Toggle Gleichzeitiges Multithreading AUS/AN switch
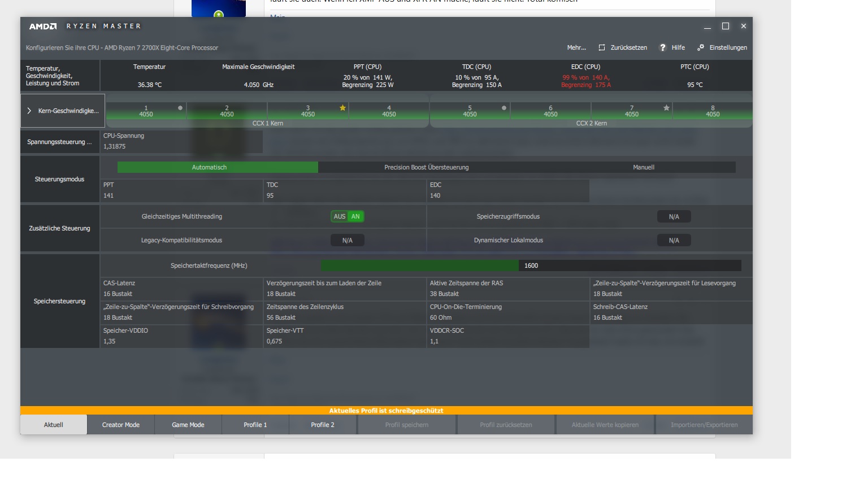Screen dimensions: 868x488 (348, 216)
